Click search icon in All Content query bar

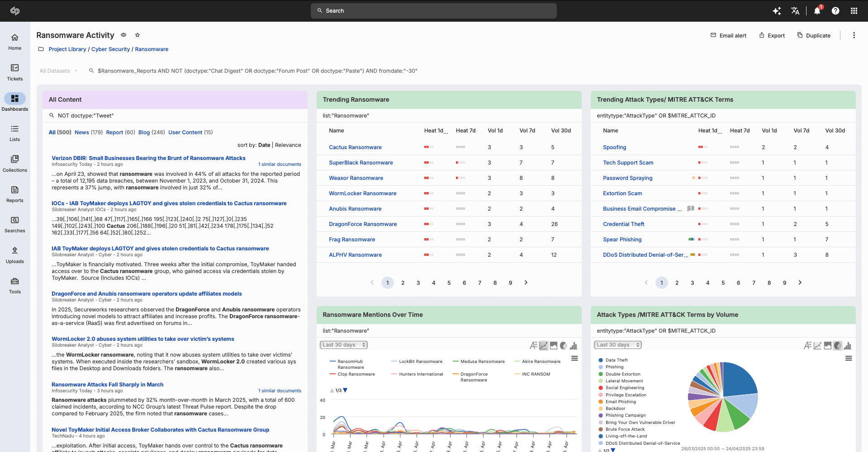coord(52,116)
